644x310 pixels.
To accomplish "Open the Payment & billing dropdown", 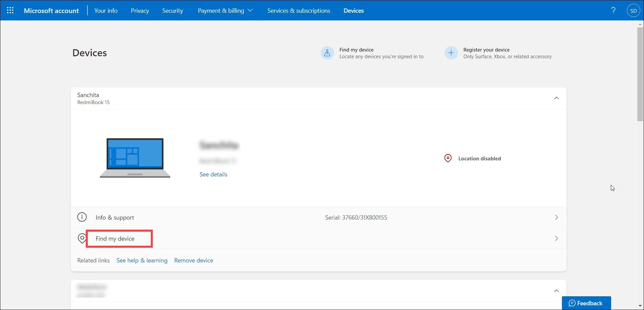I will [225, 11].
